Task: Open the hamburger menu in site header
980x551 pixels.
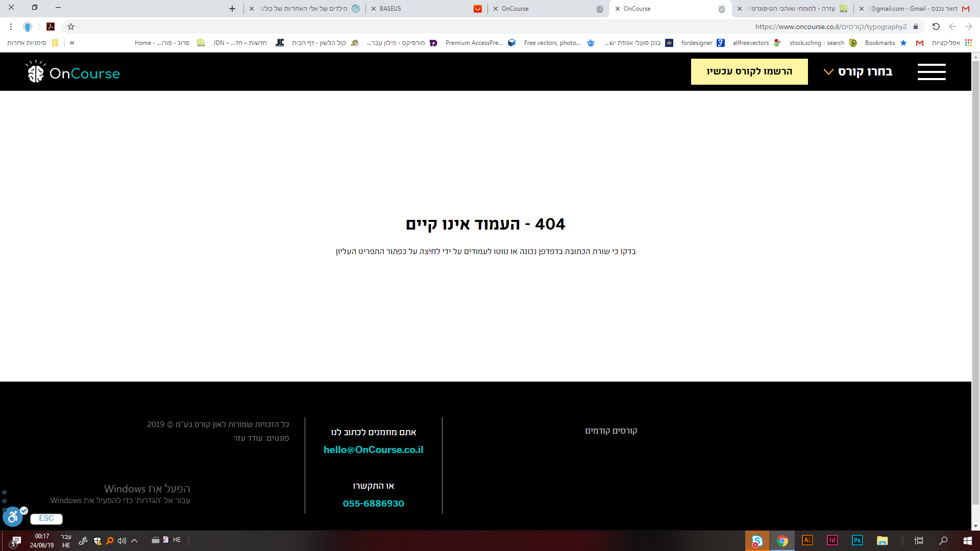Action: coord(931,72)
